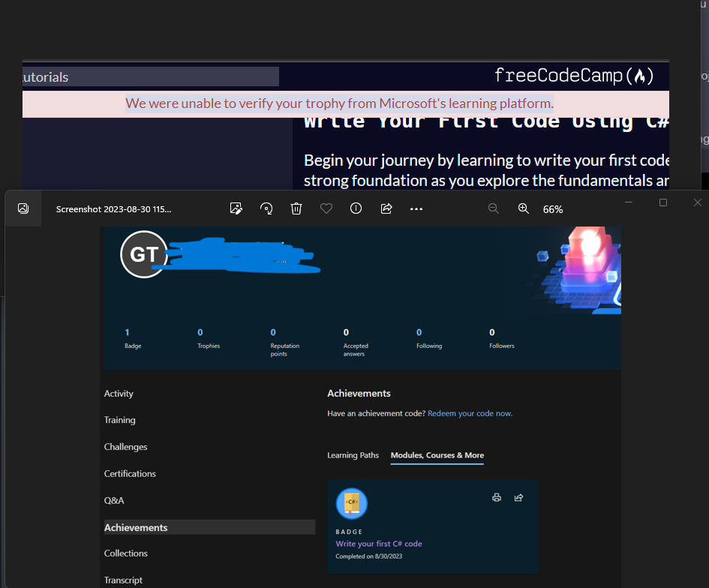
Task: Open the Photos app gallery icon
Action: click(23, 208)
